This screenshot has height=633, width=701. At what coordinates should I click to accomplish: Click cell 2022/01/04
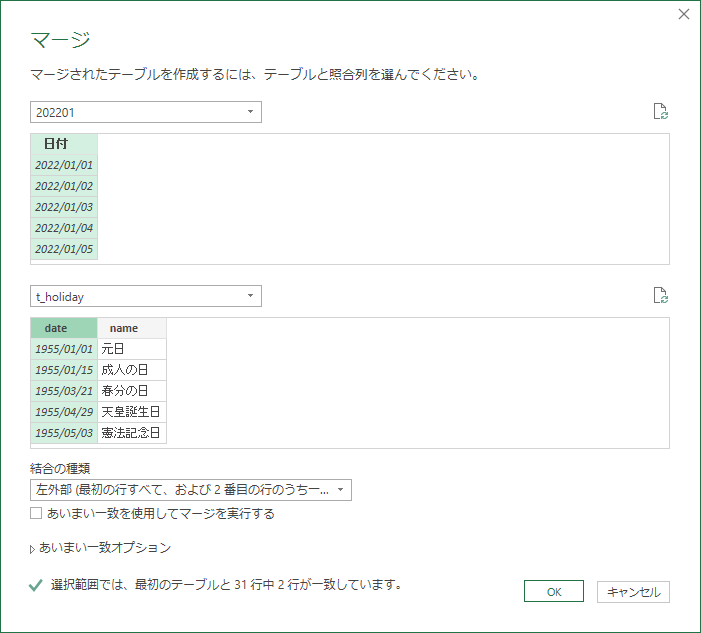pyautogui.click(x=64, y=228)
